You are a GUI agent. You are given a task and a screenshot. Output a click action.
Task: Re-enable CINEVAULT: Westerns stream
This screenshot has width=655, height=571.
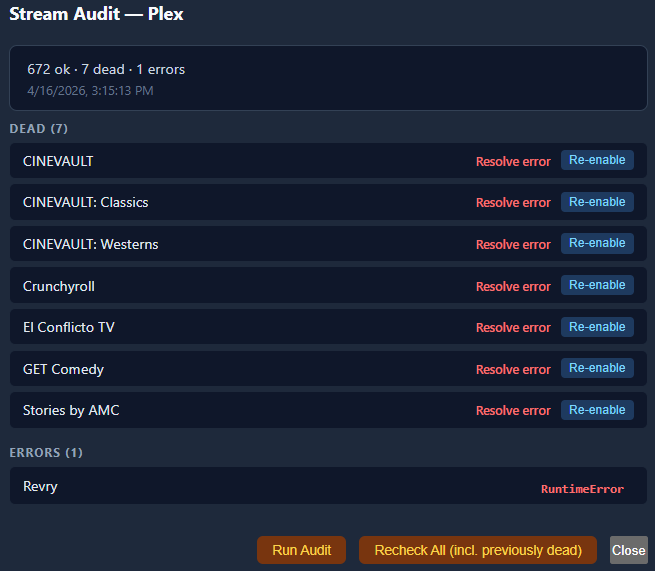[597, 243]
